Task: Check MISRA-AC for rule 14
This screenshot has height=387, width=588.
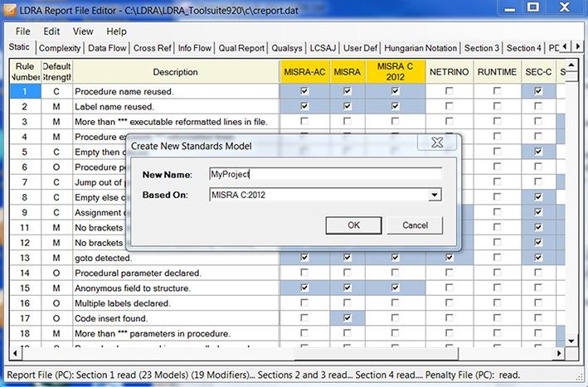Action: coord(304,273)
